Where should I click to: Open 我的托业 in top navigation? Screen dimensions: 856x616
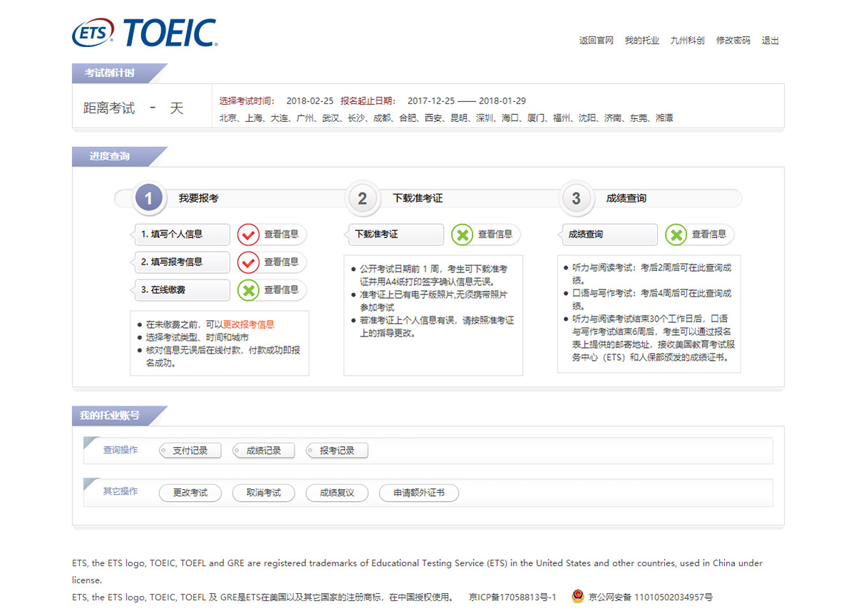coord(641,41)
